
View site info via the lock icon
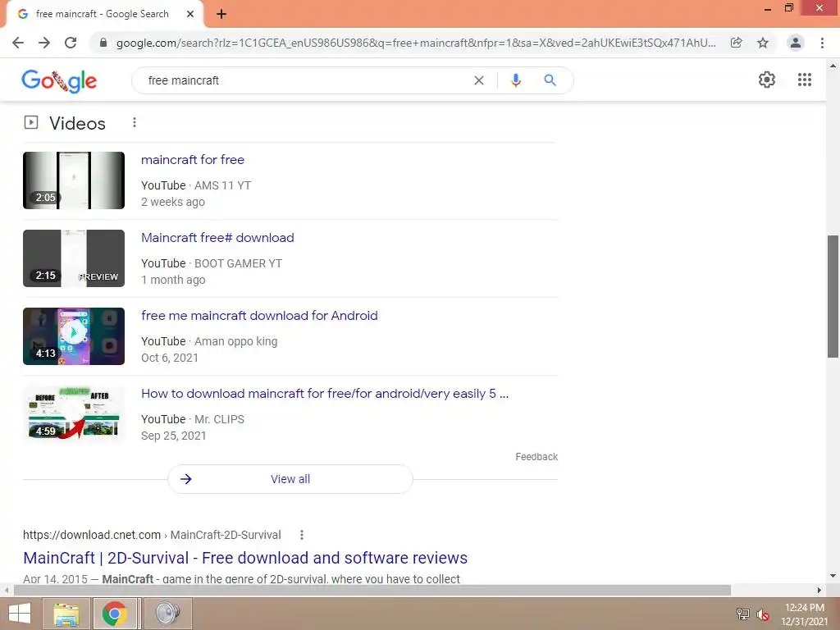(103, 43)
